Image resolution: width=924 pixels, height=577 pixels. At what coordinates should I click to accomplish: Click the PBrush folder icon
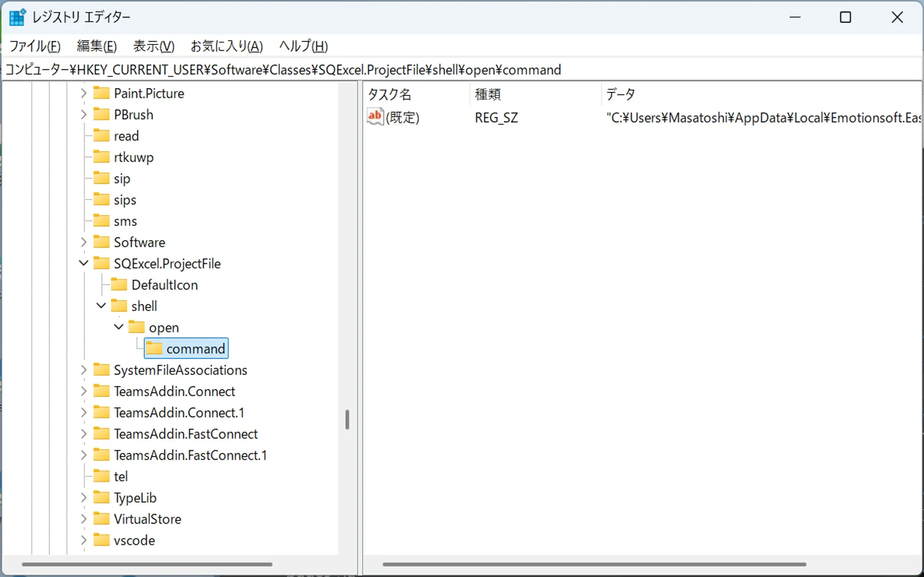[101, 114]
